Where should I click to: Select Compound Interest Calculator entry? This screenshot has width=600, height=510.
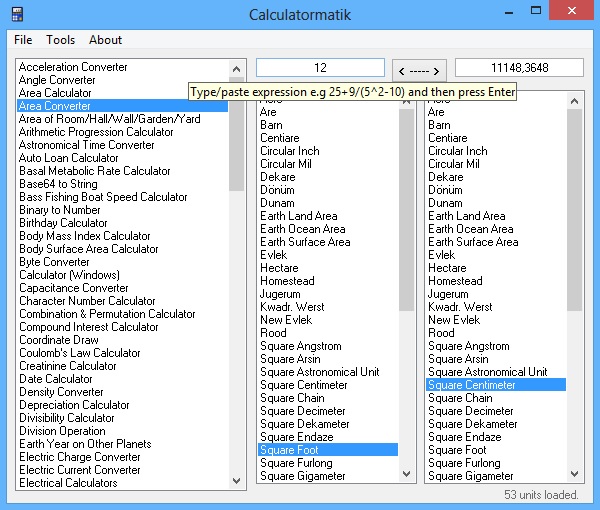[x=89, y=327]
